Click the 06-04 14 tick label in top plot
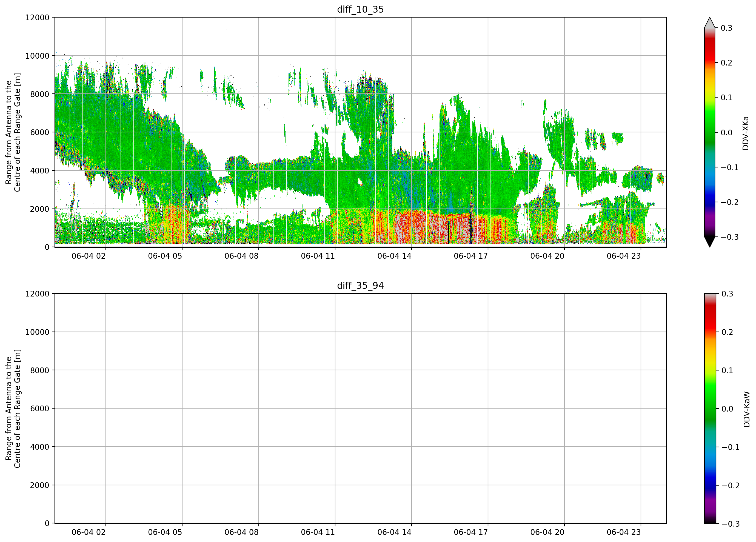 tap(394, 256)
